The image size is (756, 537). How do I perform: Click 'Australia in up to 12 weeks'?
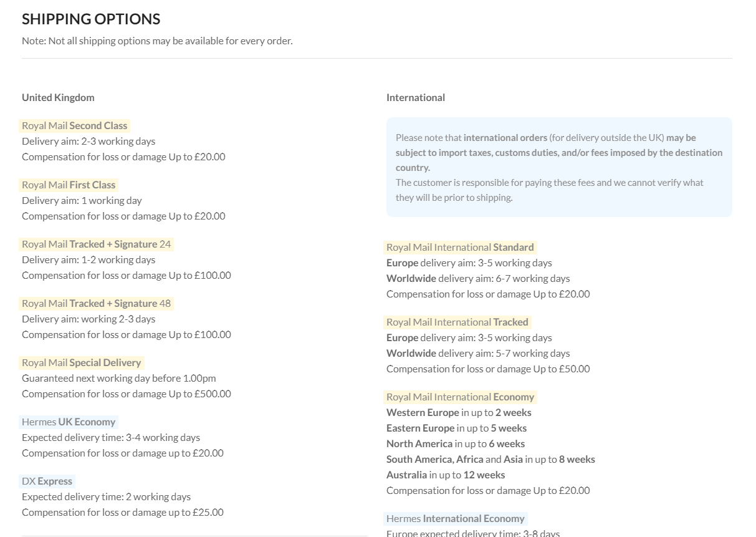tap(446, 475)
